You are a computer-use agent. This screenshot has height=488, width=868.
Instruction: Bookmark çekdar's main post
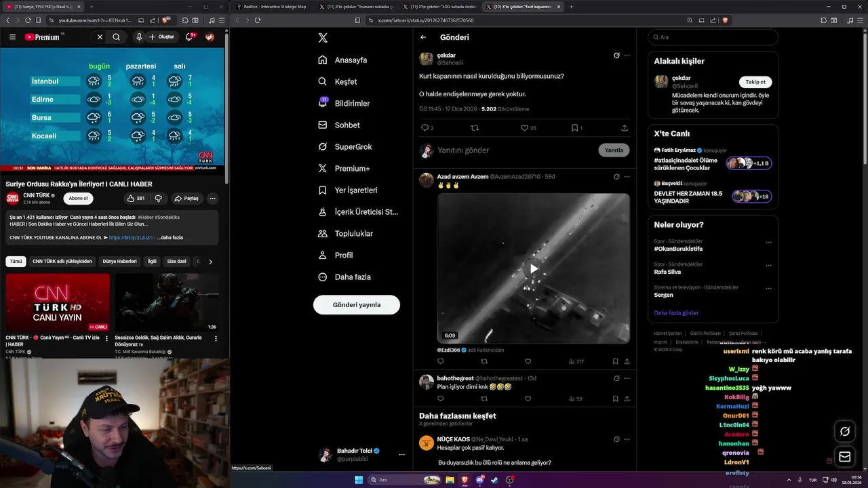[574, 127]
